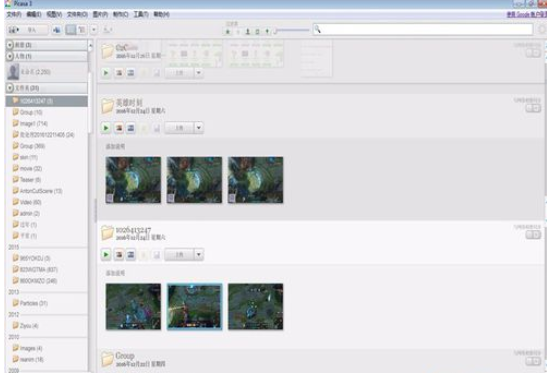Collapse the 人物 (1) section
Screen dimensions: 547x373
10,56
